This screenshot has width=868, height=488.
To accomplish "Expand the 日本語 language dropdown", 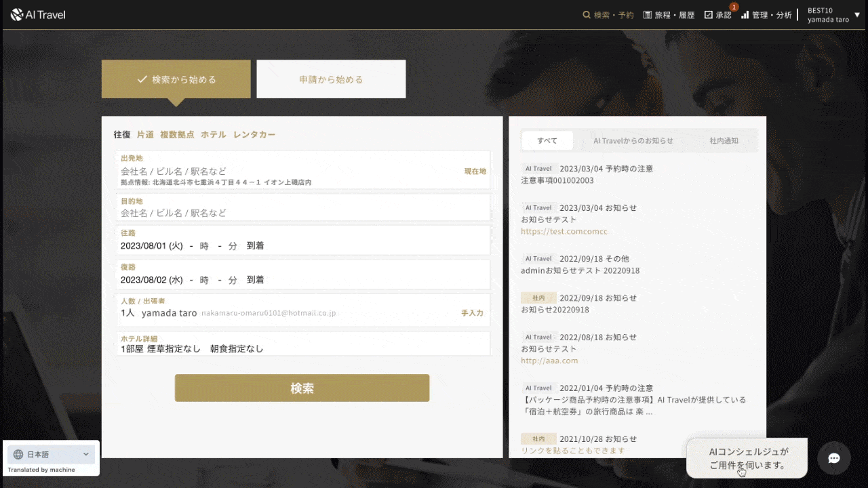I will (x=86, y=454).
